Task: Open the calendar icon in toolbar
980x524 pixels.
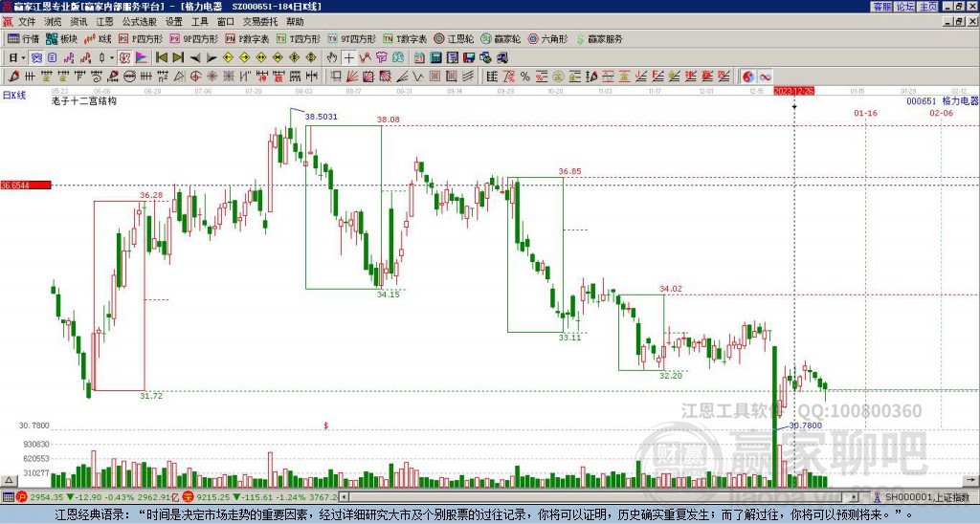Action: point(419,58)
